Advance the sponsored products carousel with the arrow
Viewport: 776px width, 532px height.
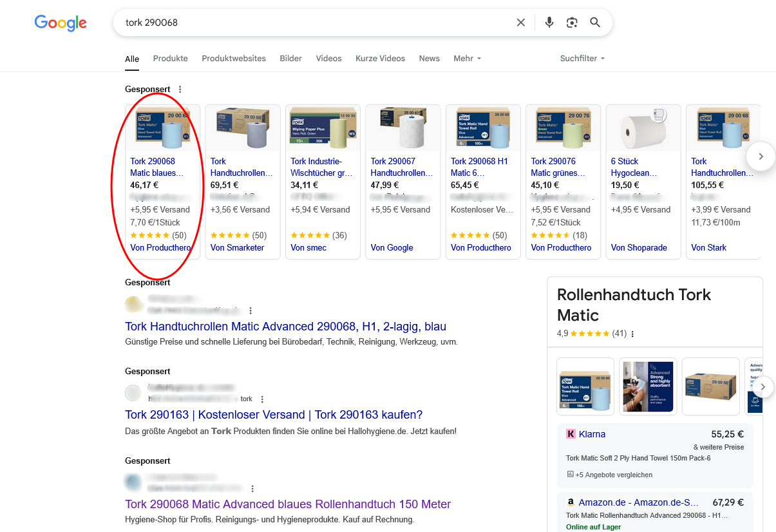(x=761, y=156)
